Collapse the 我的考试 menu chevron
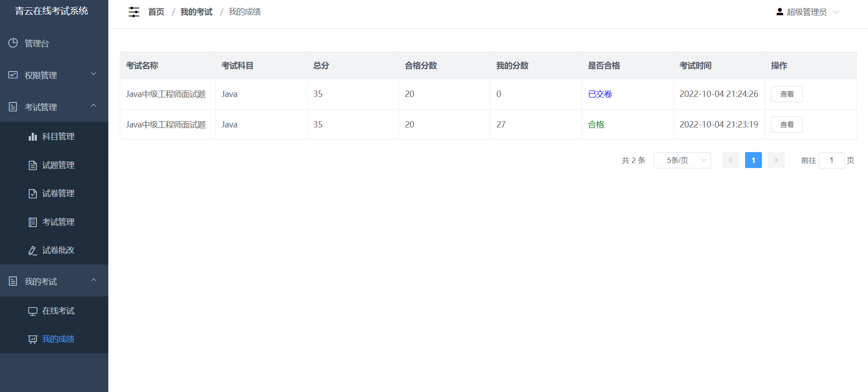 (x=94, y=280)
